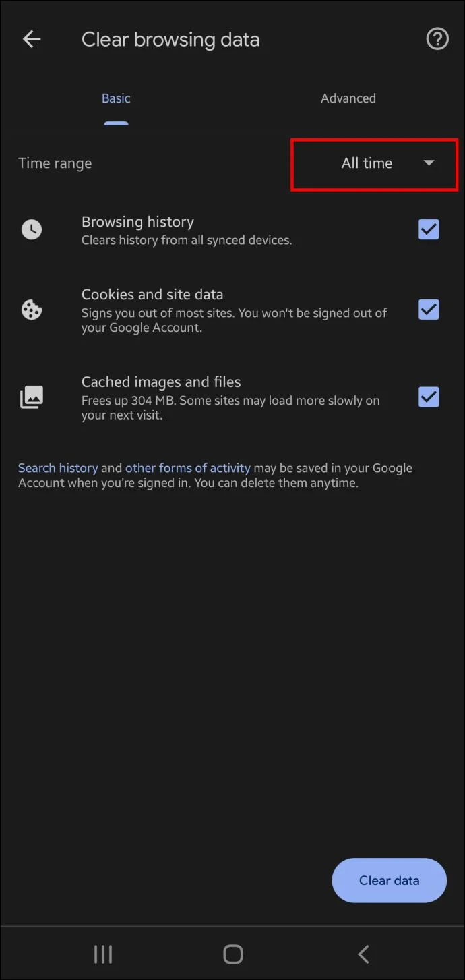This screenshot has height=980, width=465.
Task: Select the Basic tab
Action: coord(116,98)
